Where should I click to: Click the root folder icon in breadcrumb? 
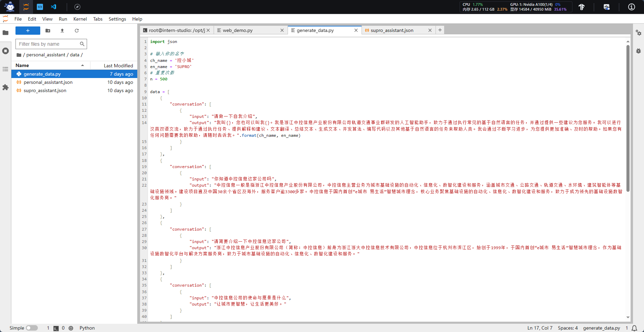19,55
